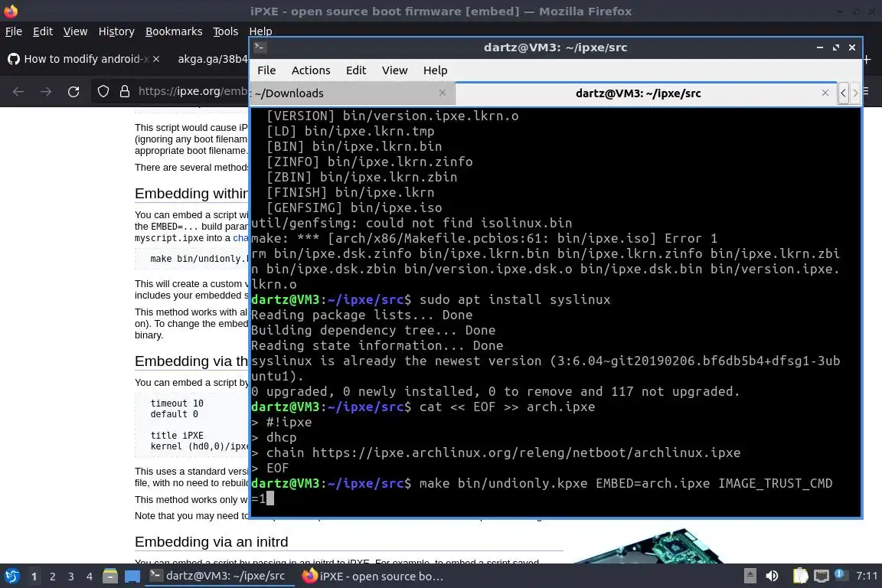This screenshot has height=588, width=882.
Task: Open terminal Help menu
Action: 435,70
